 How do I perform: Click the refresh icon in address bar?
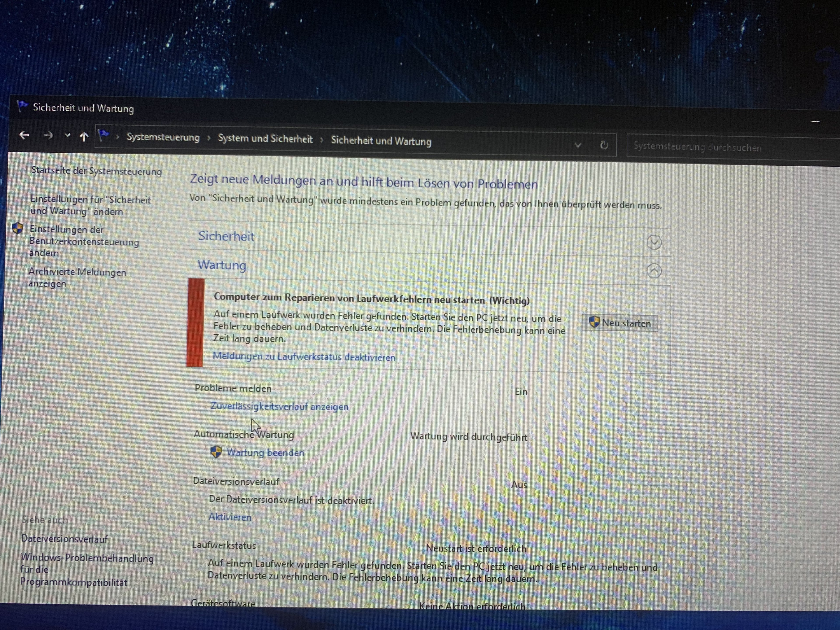click(x=604, y=145)
